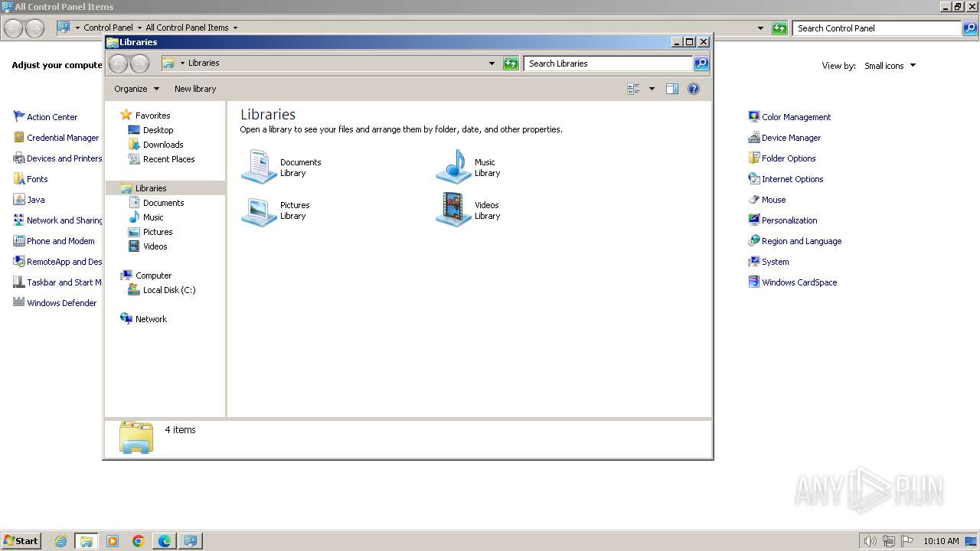This screenshot has width=980, height=551.
Task: Open Region and Language in Control Panel
Action: click(x=802, y=241)
